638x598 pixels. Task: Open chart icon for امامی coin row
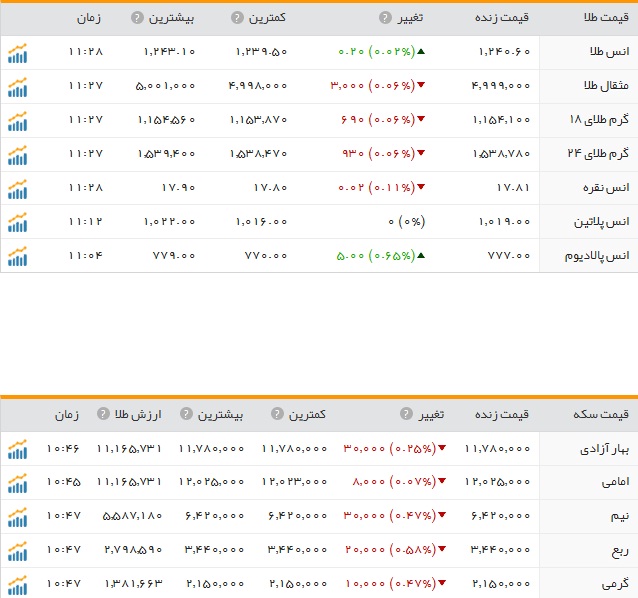point(17,483)
